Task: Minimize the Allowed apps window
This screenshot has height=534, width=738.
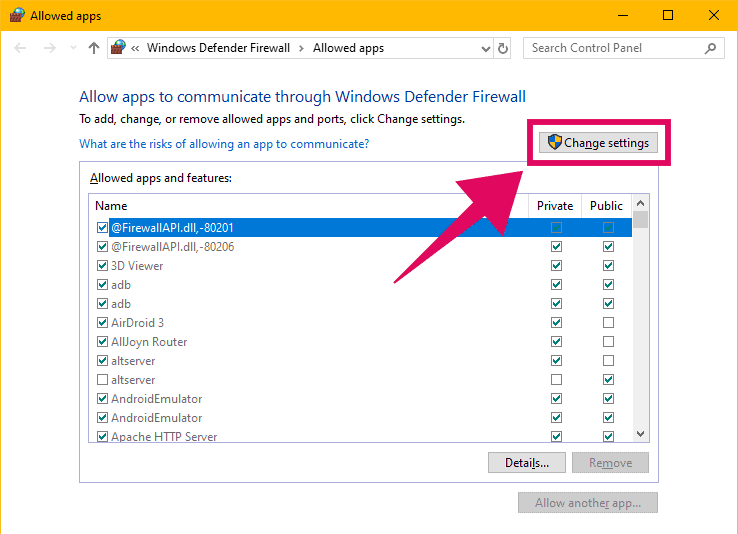Action: click(623, 16)
